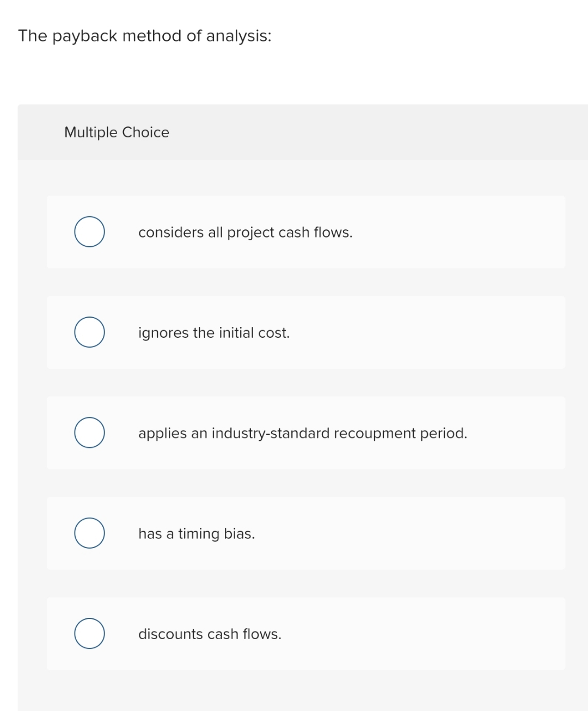Viewport: 588px width, 711px height.
Task: Select the radio button for 'discounts cash flows'
Action: (89, 633)
